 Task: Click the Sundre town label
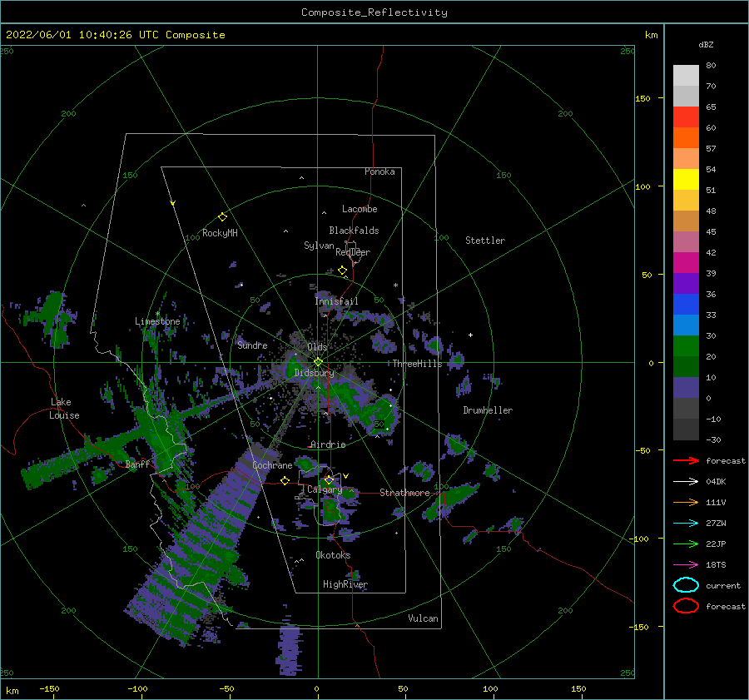click(252, 345)
